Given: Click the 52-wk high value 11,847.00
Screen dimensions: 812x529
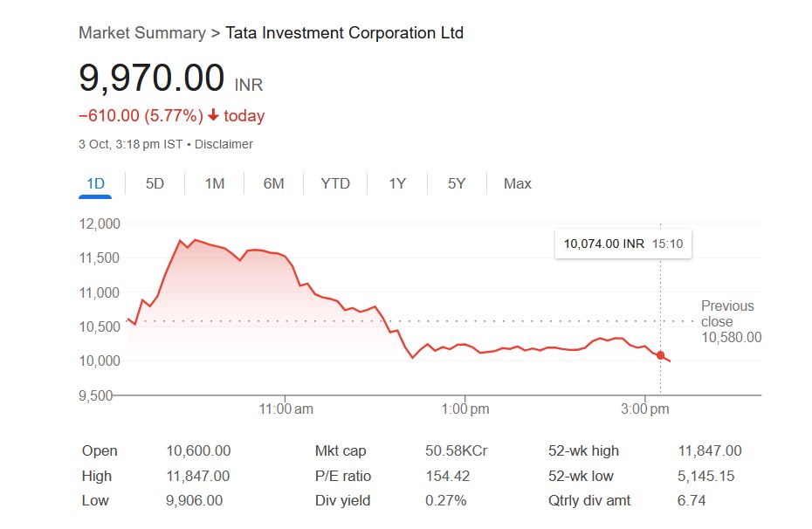Looking at the screenshot, I should (x=710, y=451).
